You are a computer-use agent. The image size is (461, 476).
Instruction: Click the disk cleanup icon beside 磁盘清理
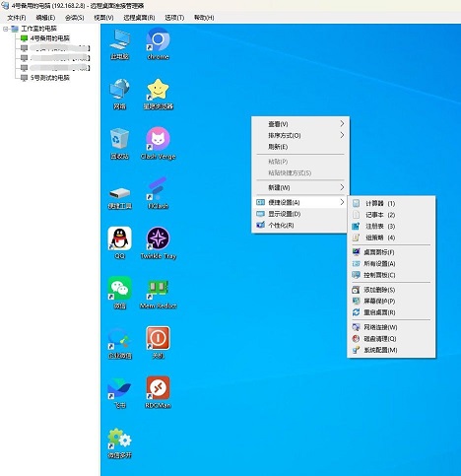click(356, 338)
